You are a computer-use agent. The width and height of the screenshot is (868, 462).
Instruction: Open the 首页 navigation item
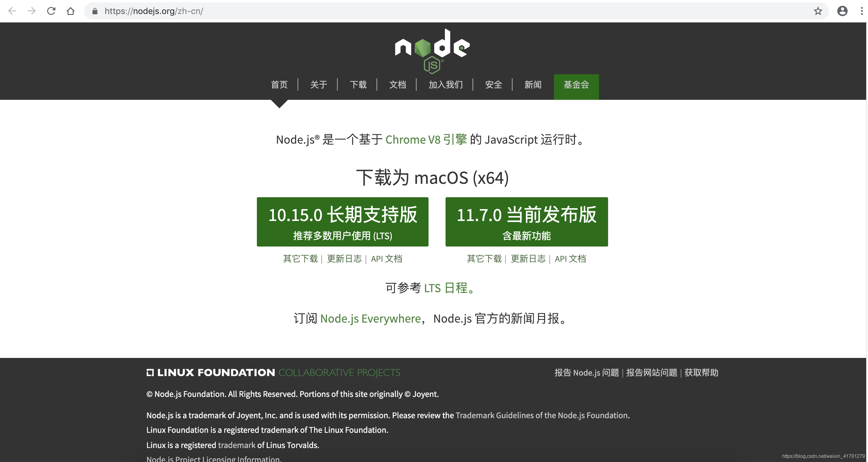(x=279, y=85)
